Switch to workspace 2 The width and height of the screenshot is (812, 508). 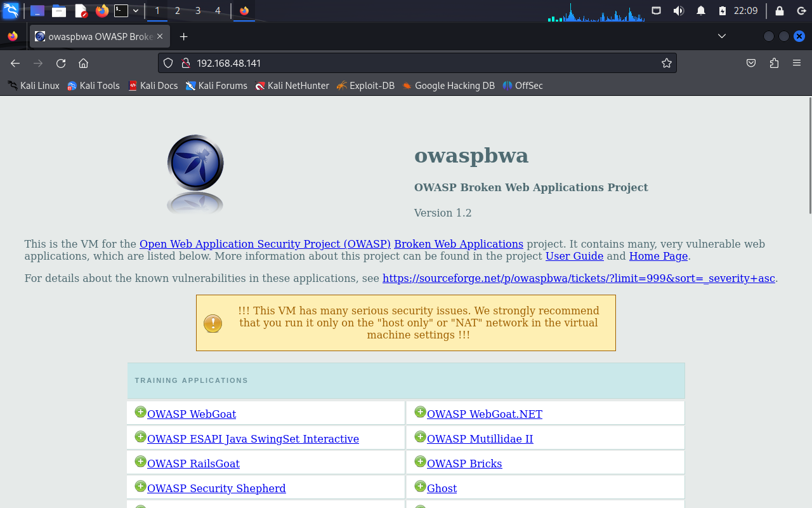tap(178, 11)
